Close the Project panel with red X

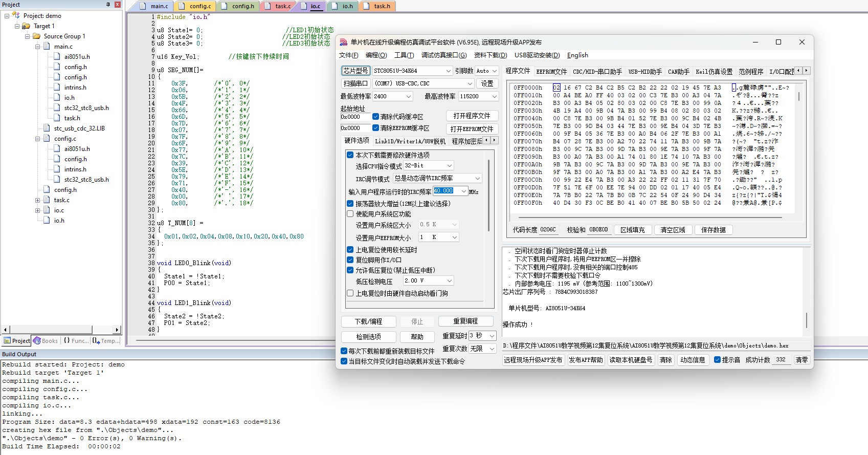click(x=117, y=5)
